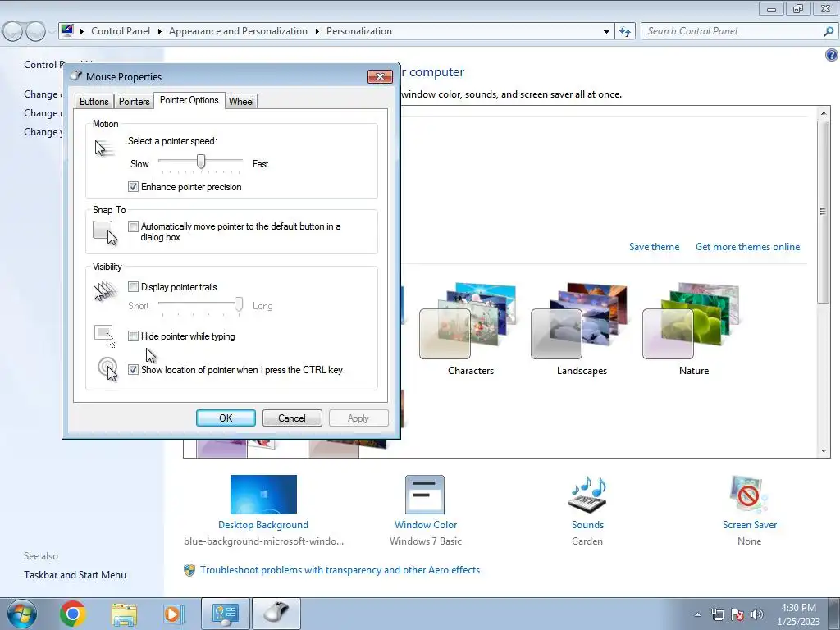Viewport: 840px width, 630px height.
Task: Click the Mouse Properties taskbar item
Action: coord(276,614)
